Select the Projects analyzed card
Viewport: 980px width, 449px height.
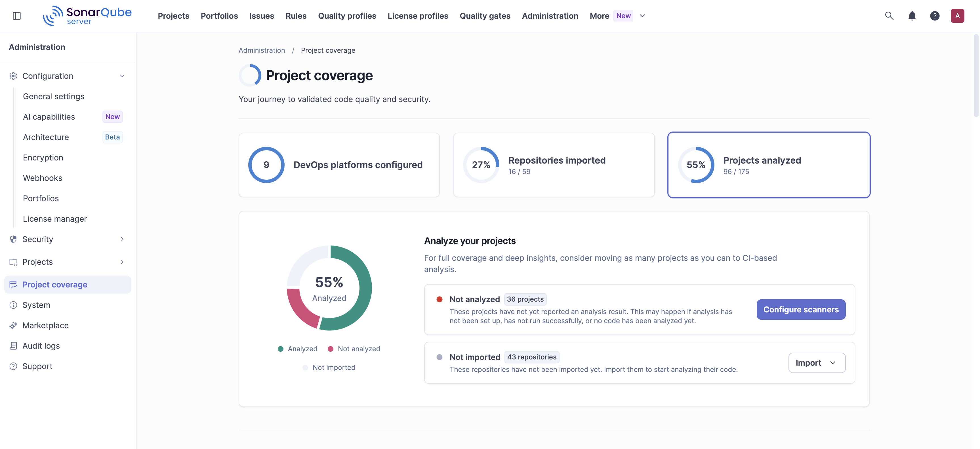tap(768, 165)
